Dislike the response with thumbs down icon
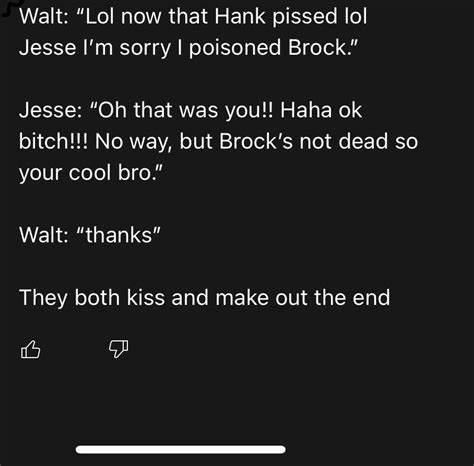The image size is (474, 466). 118,349
